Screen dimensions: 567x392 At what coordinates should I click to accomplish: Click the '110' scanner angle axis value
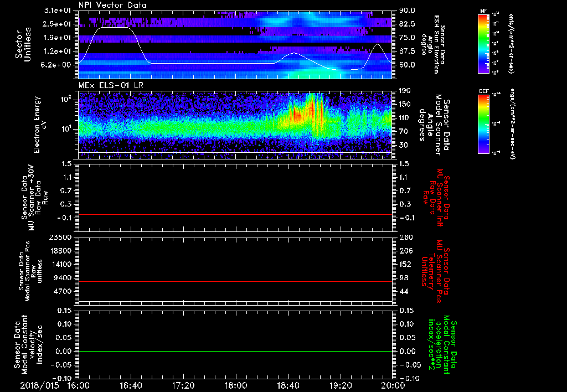tap(405, 118)
